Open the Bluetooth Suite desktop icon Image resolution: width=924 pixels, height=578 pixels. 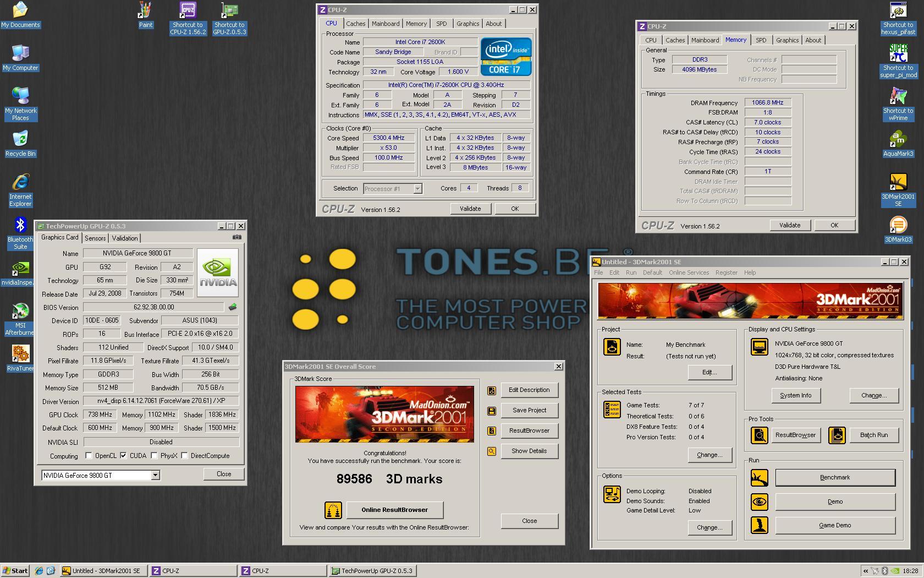(x=20, y=233)
